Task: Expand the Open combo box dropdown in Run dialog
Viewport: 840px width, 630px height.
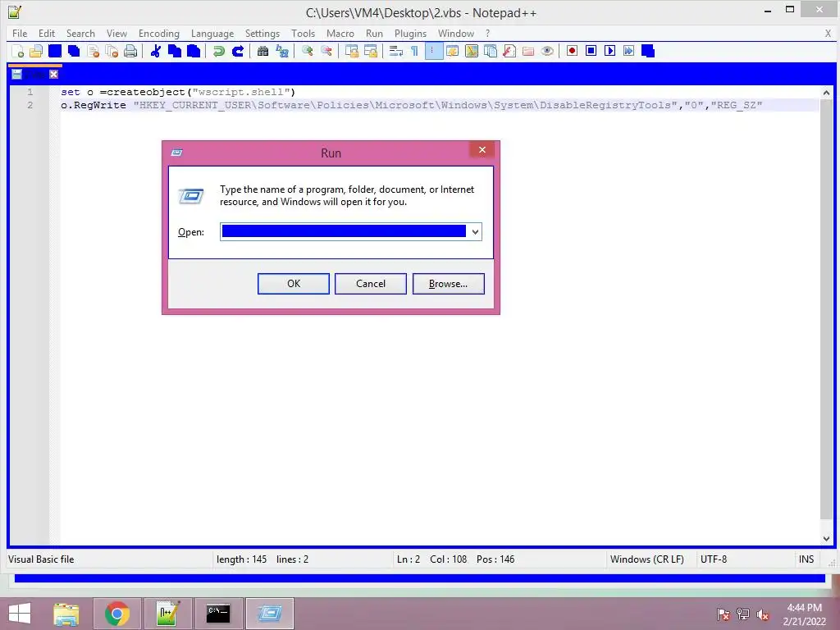Action: click(x=475, y=232)
